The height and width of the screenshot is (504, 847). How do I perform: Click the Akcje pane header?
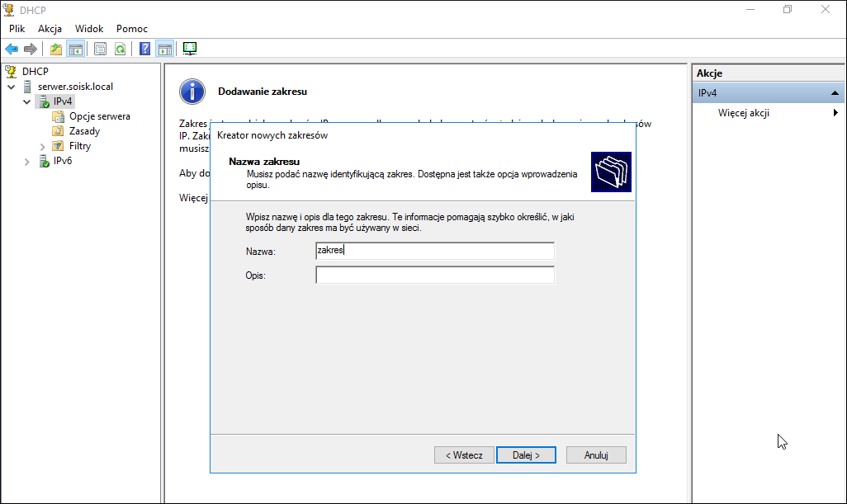[768, 73]
